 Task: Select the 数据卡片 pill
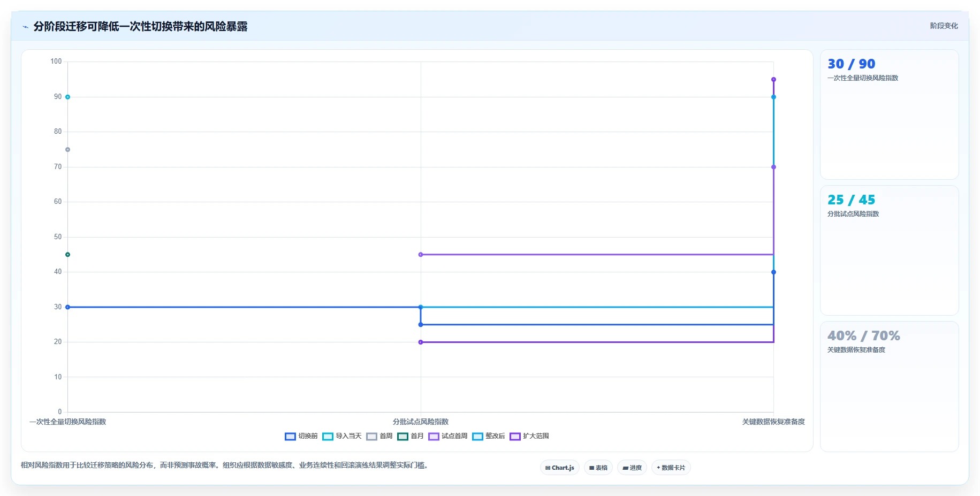pos(671,468)
